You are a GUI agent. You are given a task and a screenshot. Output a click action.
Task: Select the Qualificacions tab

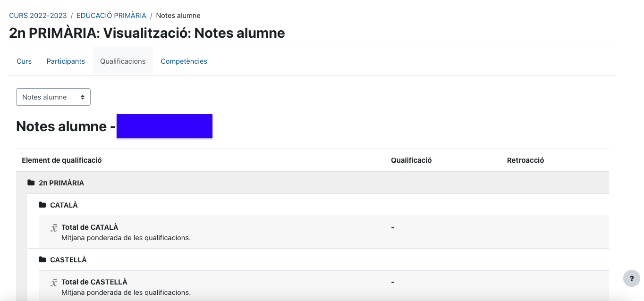123,61
